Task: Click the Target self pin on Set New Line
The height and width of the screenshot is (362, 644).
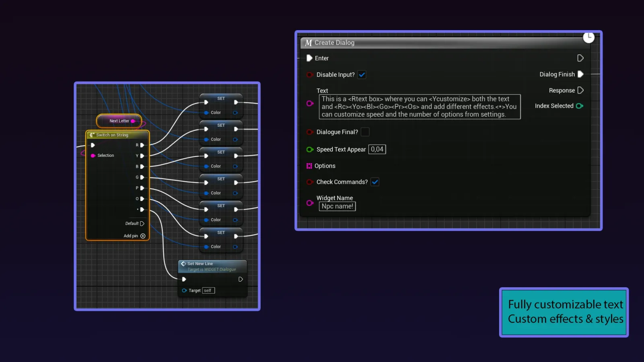Action: pos(185,290)
